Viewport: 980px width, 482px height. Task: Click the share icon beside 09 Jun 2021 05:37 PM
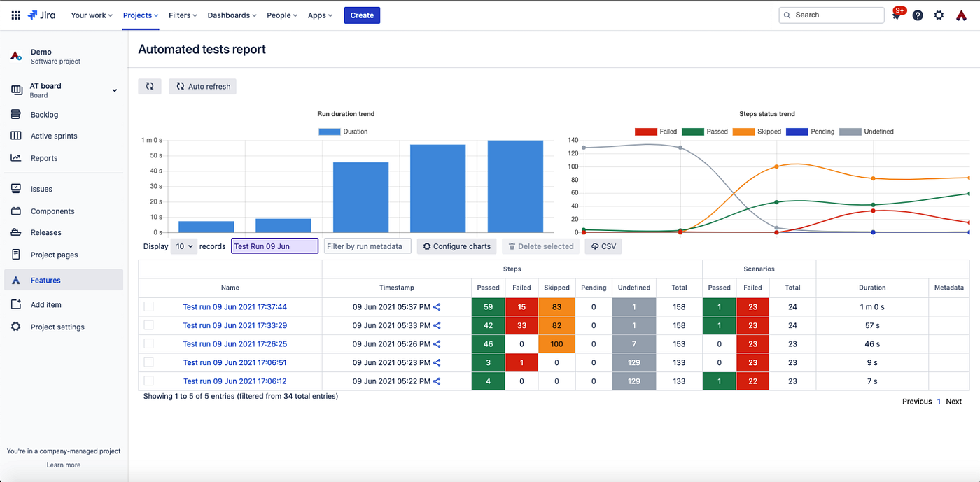[x=437, y=306]
